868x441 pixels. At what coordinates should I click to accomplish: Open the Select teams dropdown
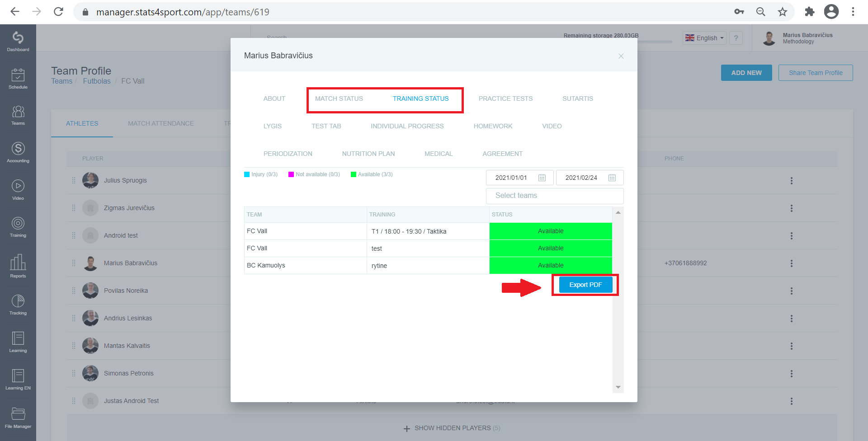[555, 196]
